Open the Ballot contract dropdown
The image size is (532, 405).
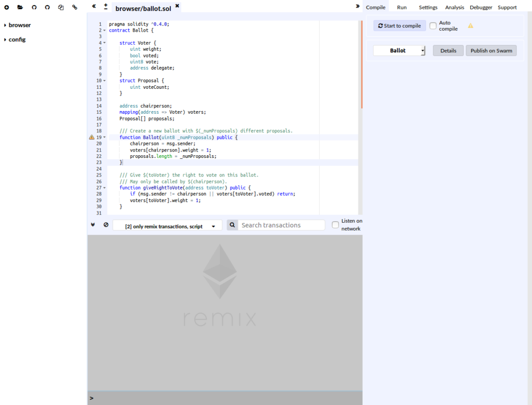click(399, 51)
